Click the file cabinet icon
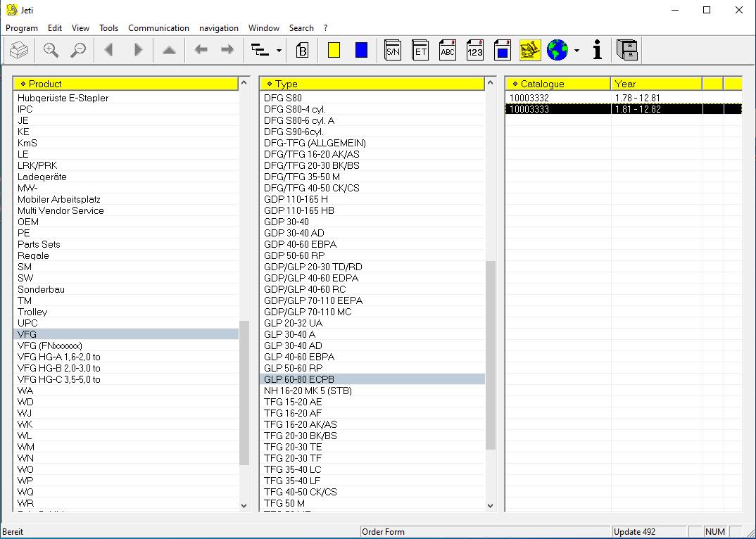756x539 pixels. coord(627,50)
